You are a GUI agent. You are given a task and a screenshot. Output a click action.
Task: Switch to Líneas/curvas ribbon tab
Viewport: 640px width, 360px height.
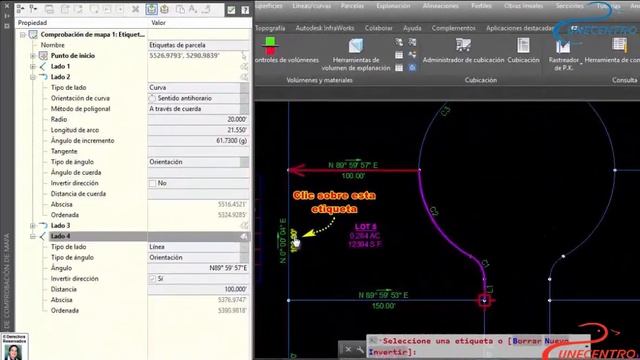click(x=311, y=6)
